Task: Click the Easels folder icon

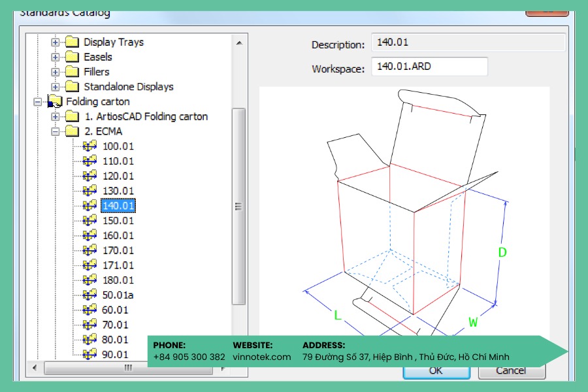Action: (x=72, y=57)
